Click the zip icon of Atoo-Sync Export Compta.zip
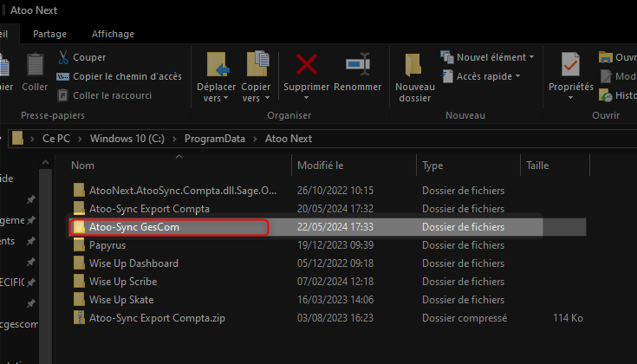The width and height of the screenshot is (637, 364). 79,318
